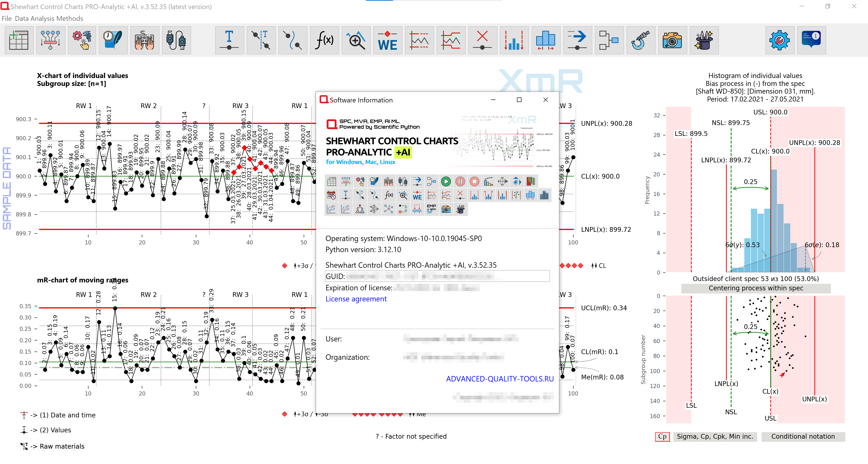Visit the ADVANCED-QUALITY-TOOLS.RU link

500,379
